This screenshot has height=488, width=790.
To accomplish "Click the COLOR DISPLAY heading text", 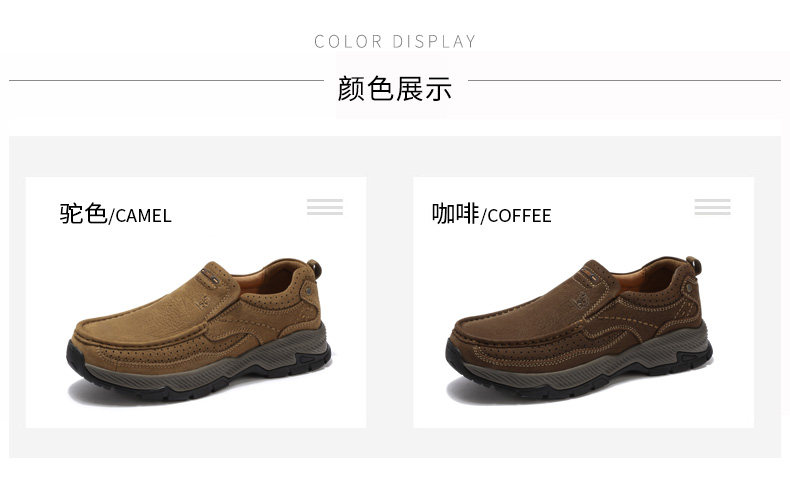I will pyautogui.click(x=395, y=41).
